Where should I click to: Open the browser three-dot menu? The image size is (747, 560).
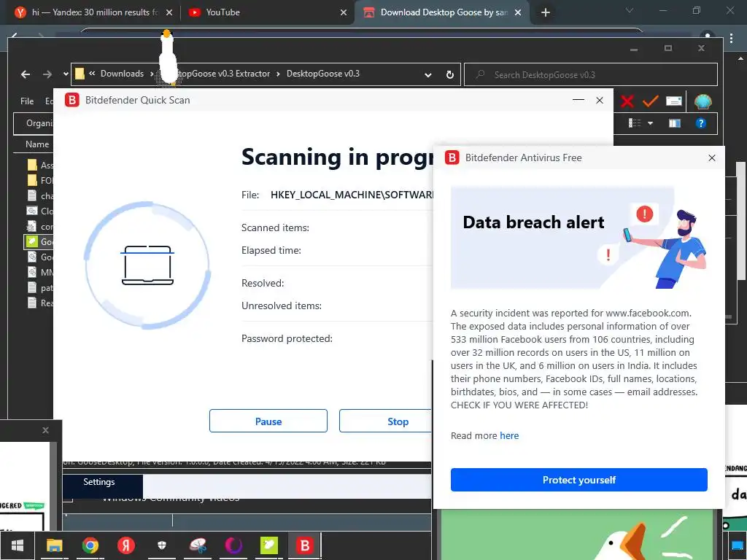click(731, 39)
